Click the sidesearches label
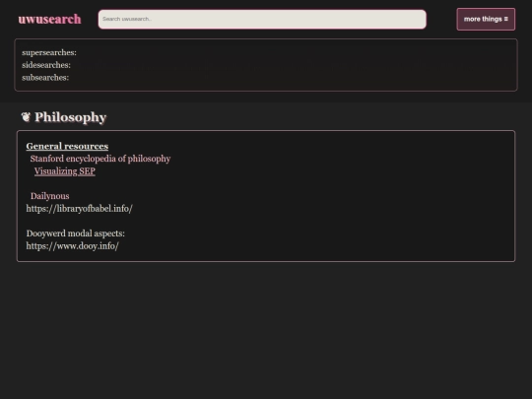This screenshot has height=399, width=532. coord(46,65)
